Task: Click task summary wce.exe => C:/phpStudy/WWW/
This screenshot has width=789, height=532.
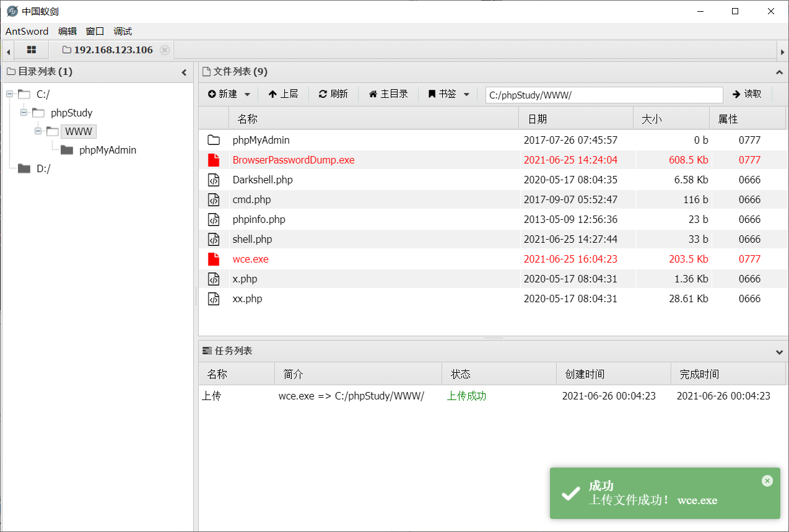Action: click(351, 396)
